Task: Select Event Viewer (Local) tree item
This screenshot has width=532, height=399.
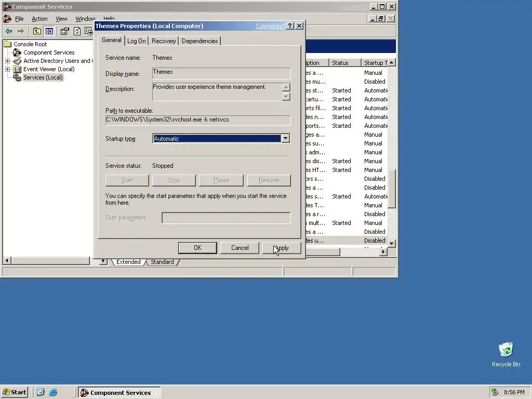Action: (x=49, y=69)
